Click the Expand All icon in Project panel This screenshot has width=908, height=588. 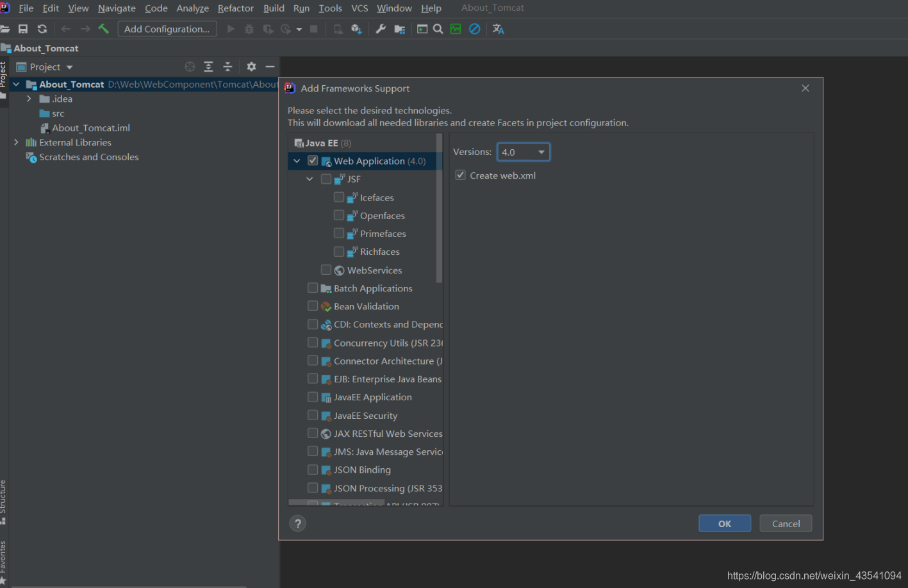click(208, 67)
